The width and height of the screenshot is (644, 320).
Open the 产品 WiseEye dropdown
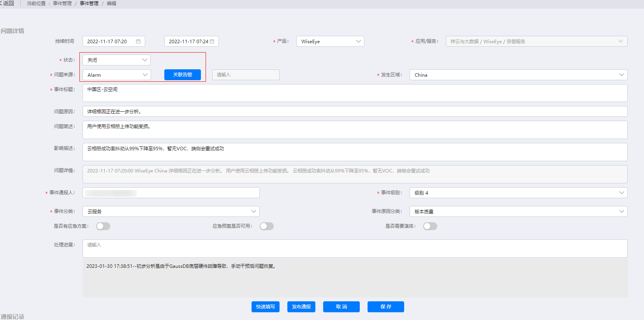(x=330, y=41)
